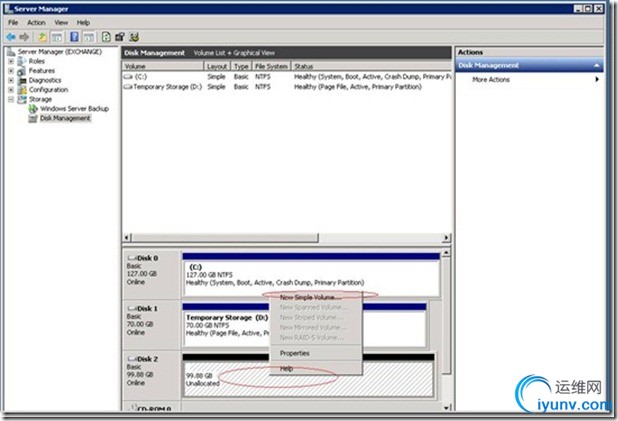618x421 pixels.
Task: Click the 'Healthy (Page File, Active, Primary Partition)' list cell
Action: [x=358, y=87]
